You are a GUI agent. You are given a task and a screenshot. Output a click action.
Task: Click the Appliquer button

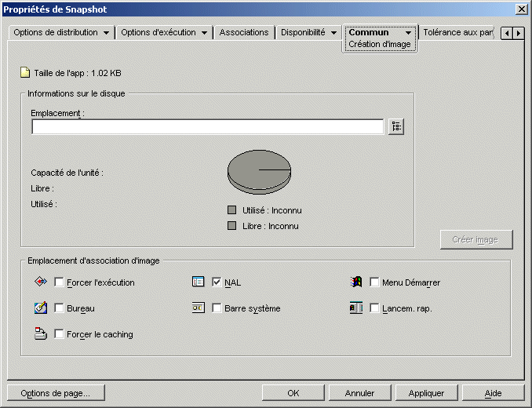[x=426, y=393]
